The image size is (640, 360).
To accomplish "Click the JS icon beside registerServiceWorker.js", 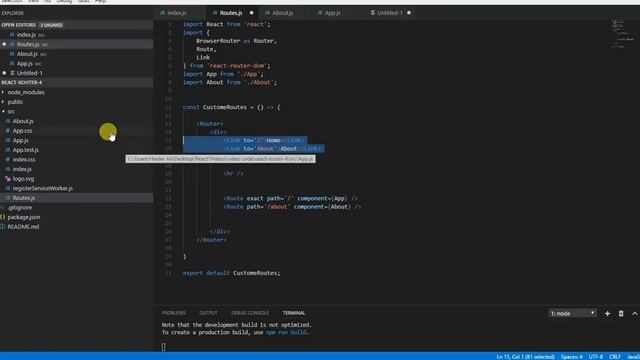I will [x=8, y=189].
